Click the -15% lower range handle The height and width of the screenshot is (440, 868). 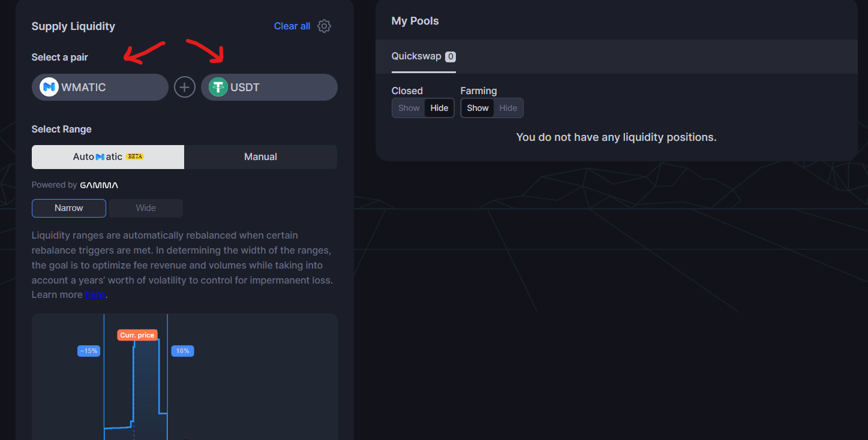pyautogui.click(x=88, y=351)
